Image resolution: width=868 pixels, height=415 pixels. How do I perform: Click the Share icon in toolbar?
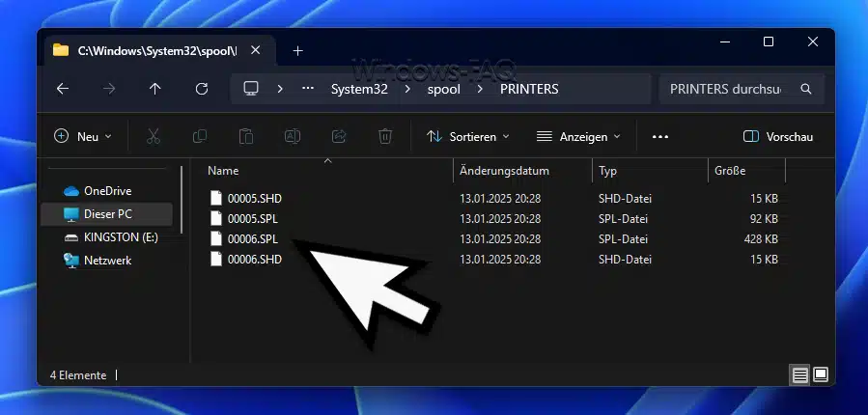click(339, 137)
